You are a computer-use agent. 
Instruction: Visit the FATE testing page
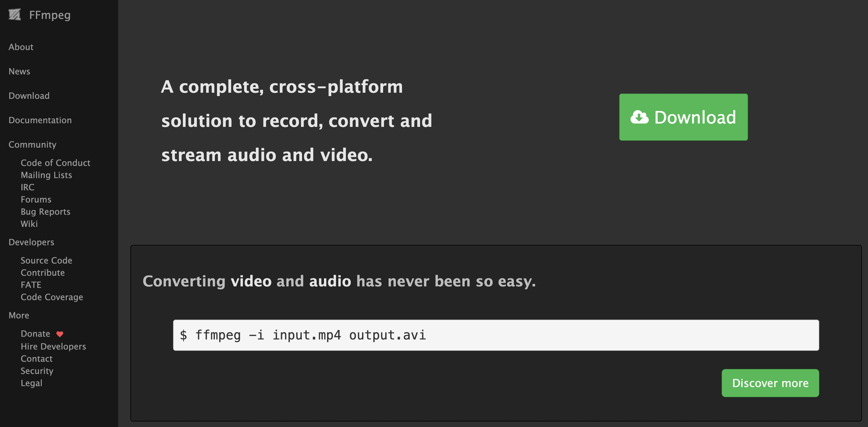pos(31,285)
